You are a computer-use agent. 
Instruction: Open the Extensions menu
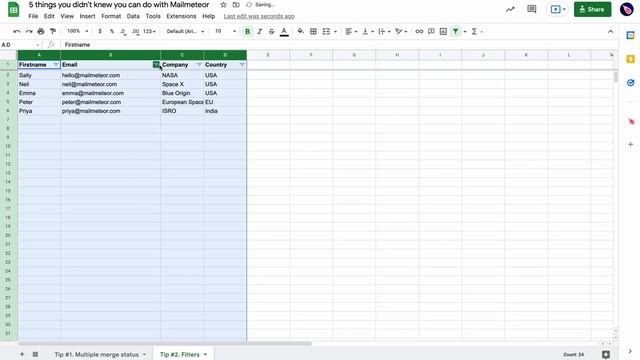[x=181, y=16]
